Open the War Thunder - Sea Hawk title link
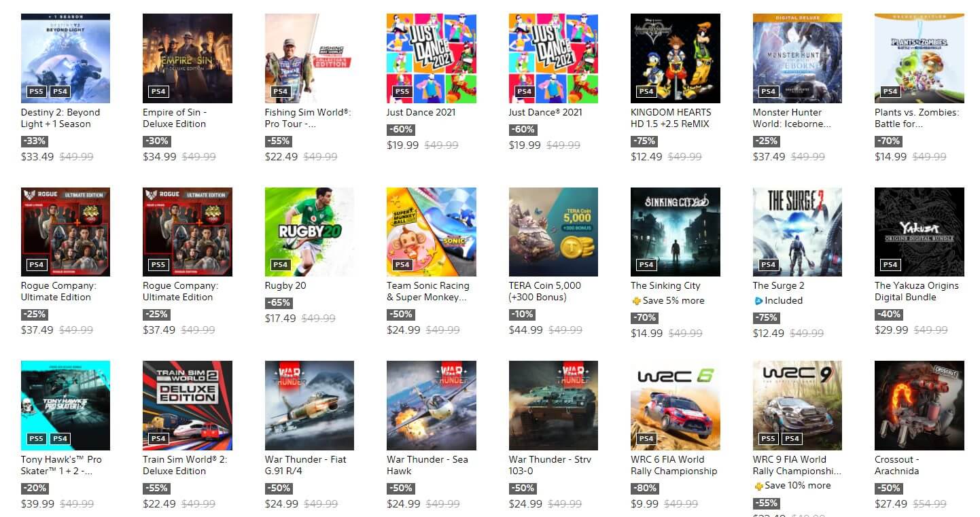 pos(427,465)
